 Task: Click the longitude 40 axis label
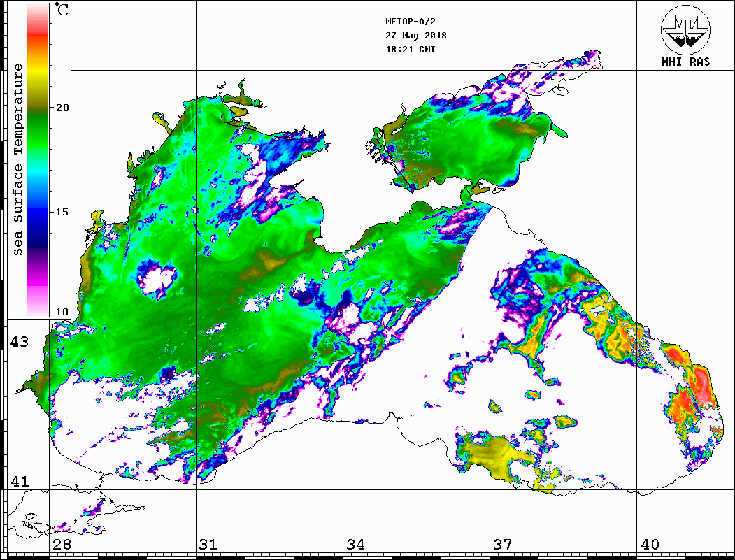pos(649,545)
